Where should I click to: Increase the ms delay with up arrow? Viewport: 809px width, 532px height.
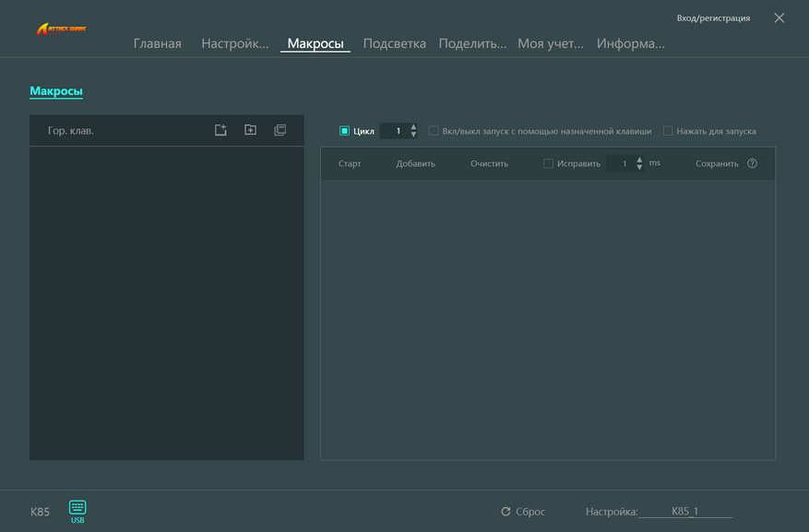(639, 160)
